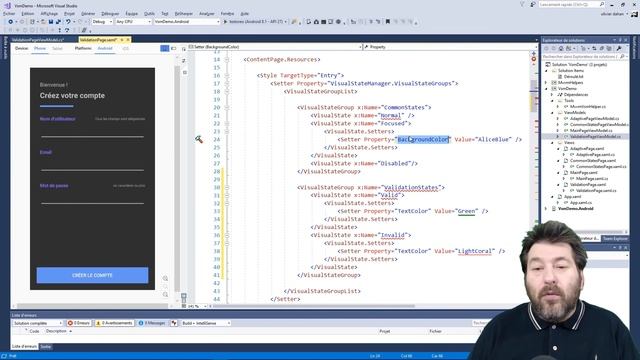Image resolution: width=640 pixels, height=360 pixels.
Task: Click the Solution Explorer refresh icon
Action: 594,49
